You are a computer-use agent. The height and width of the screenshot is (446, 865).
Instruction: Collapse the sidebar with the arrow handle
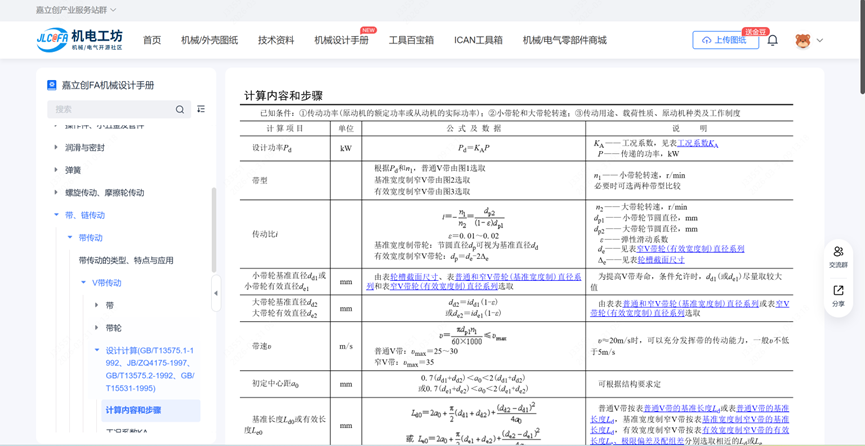pos(216,293)
